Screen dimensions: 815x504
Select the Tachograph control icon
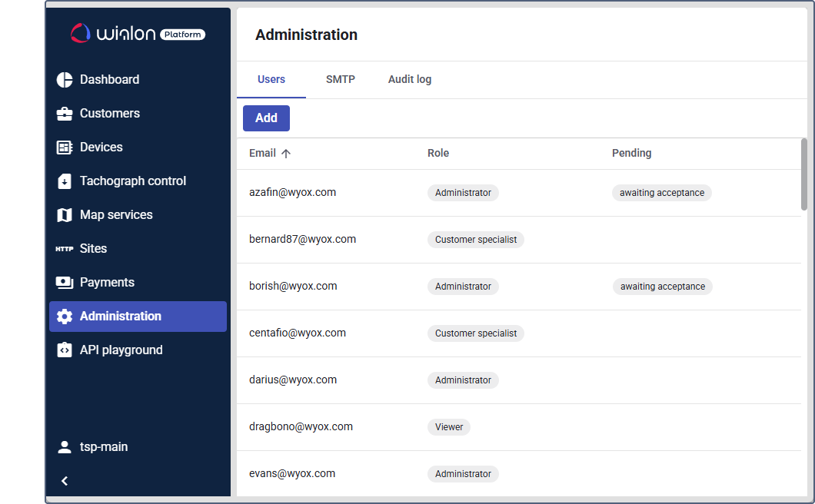coord(65,181)
